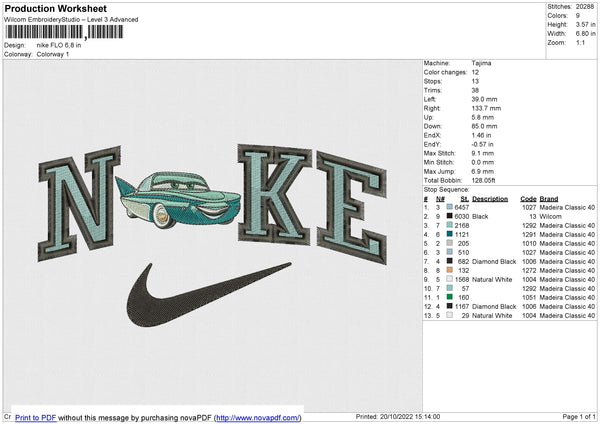Click the 'Wilcom' brand entry in stop 2
This screenshot has width=600, height=424.
click(x=551, y=216)
